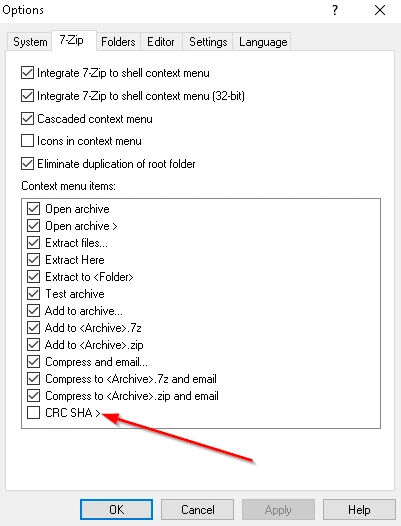Open the Folders tab
Viewport: 401px width, 526px height.
tap(118, 42)
